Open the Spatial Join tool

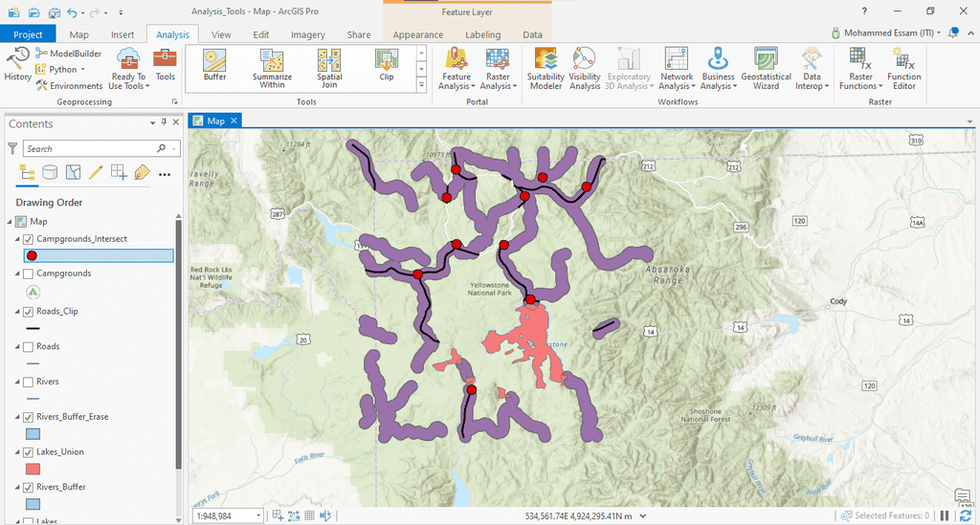coord(329,69)
